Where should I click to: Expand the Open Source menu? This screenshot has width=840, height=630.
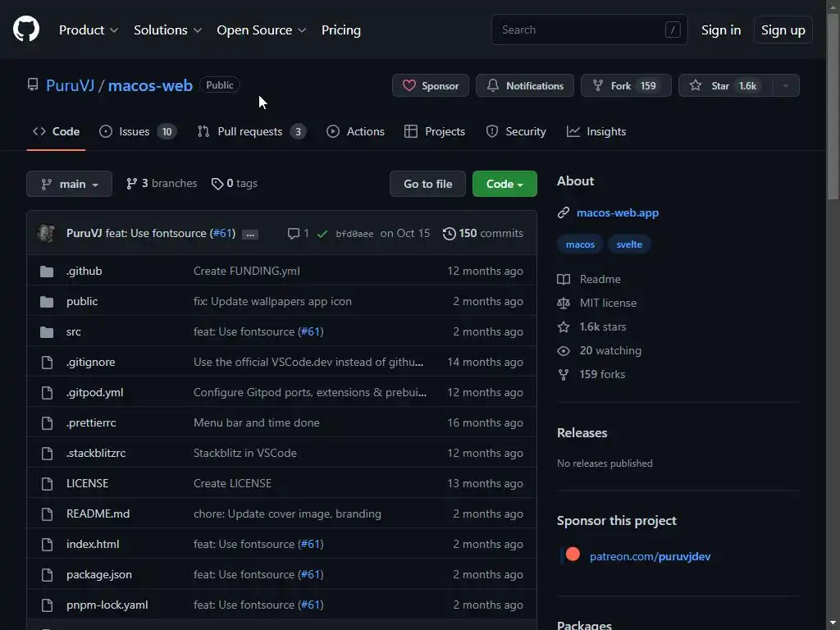point(262,30)
